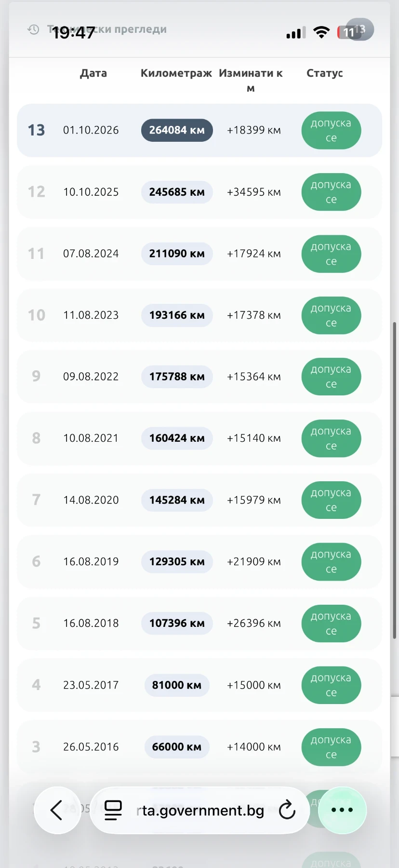The height and width of the screenshot is (868, 399).
Task: Tap the reload page icon
Action: [287, 810]
